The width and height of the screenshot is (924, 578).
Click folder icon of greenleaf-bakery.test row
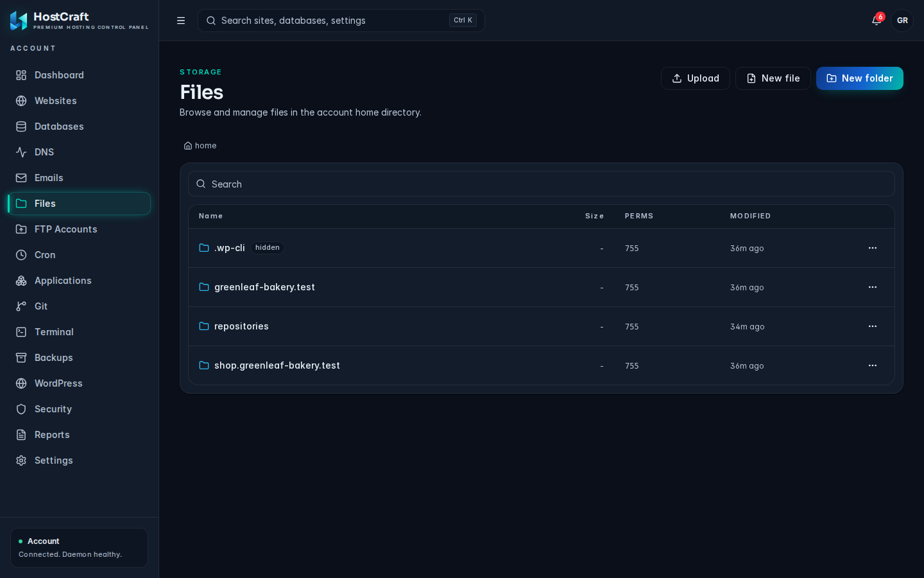[x=204, y=287]
